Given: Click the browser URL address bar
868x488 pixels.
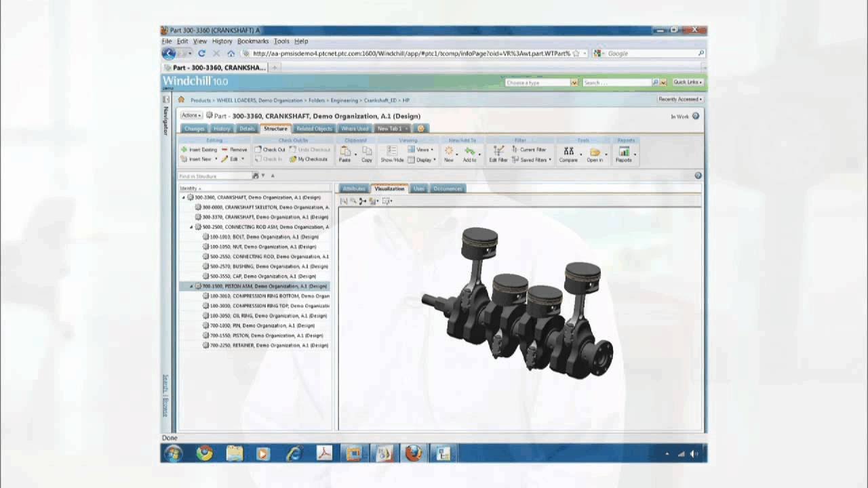Looking at the screenshot, I should (412, 54).
